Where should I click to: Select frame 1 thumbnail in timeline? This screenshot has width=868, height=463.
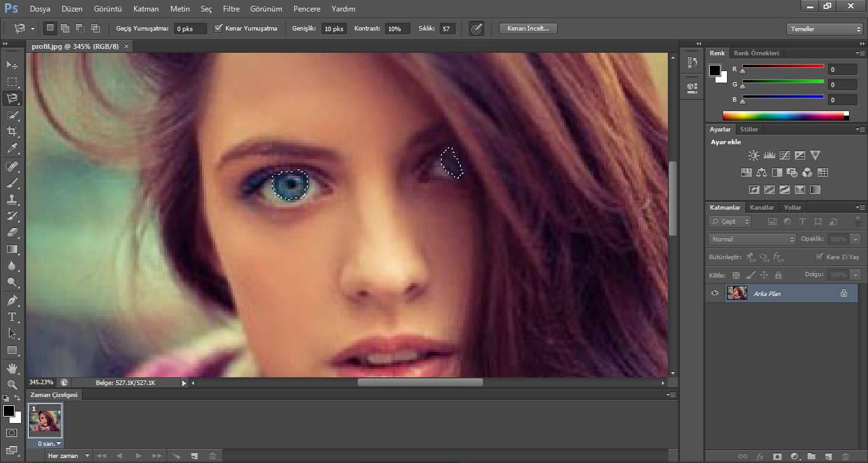45,420
